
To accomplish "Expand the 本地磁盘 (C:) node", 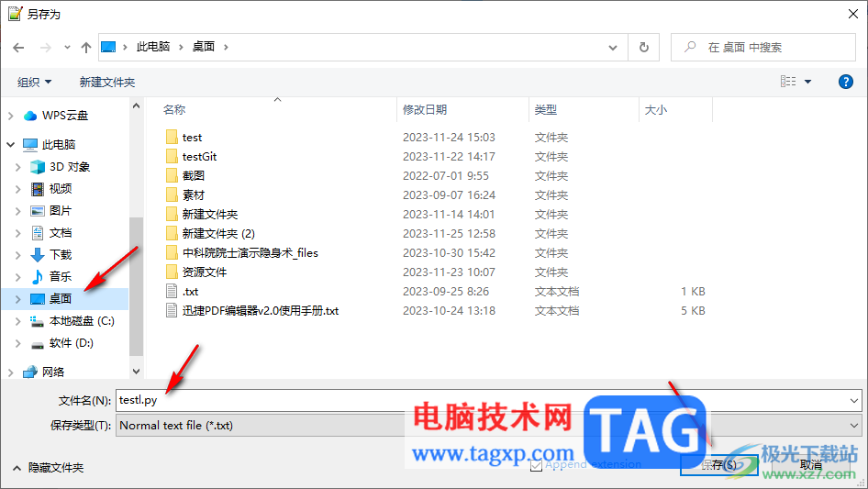I will click(x=17, y=321).
